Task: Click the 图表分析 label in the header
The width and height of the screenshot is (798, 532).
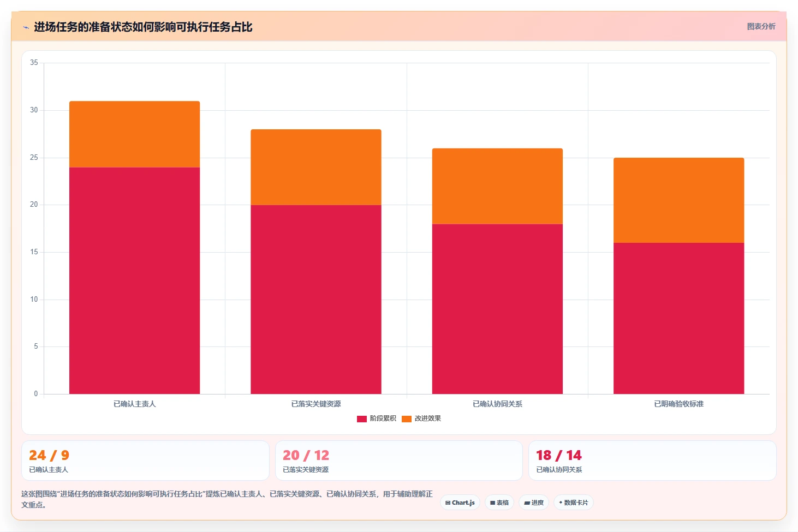Action: [x=761, y=26]
